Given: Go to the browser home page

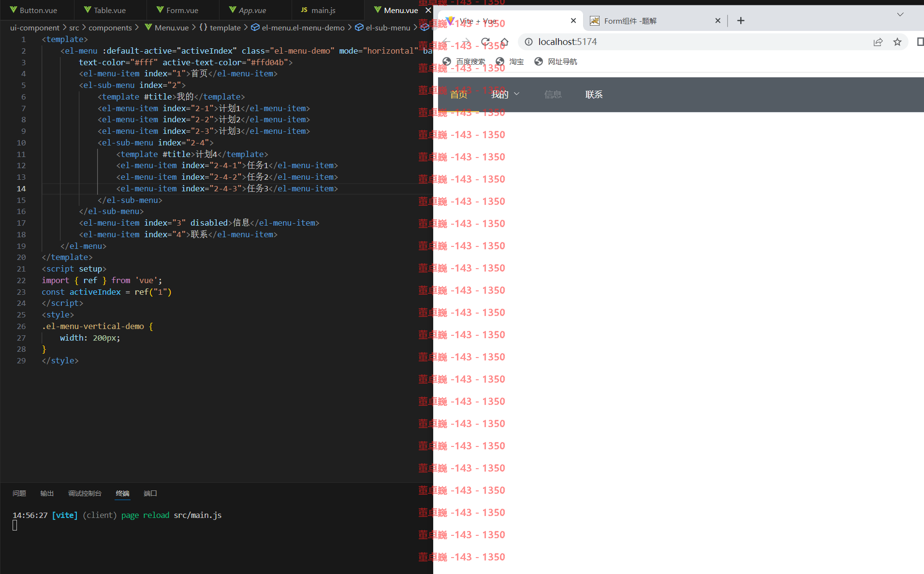Looking at the screenshot, I should (x=504, y=42).
